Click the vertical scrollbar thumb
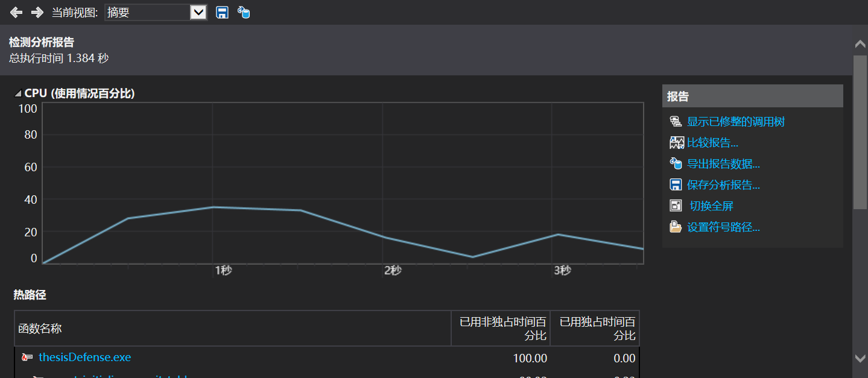Viewport: 868px width, 378px height. coord(861,132)
